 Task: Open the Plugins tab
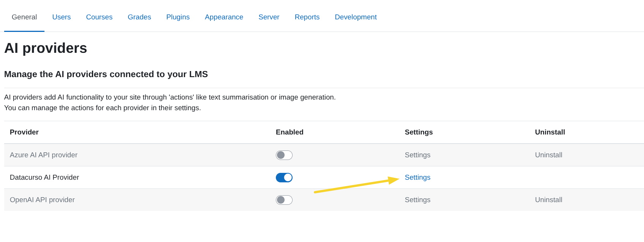178,17
